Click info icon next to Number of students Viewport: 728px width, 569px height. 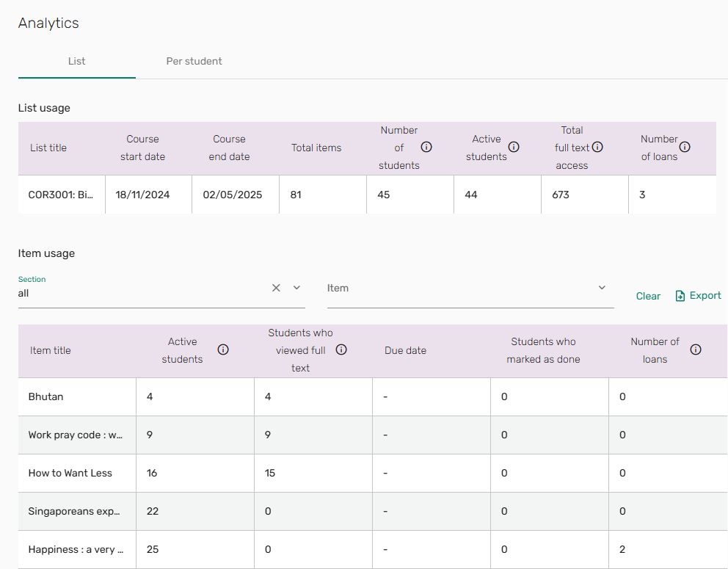(x=426, y=147)
